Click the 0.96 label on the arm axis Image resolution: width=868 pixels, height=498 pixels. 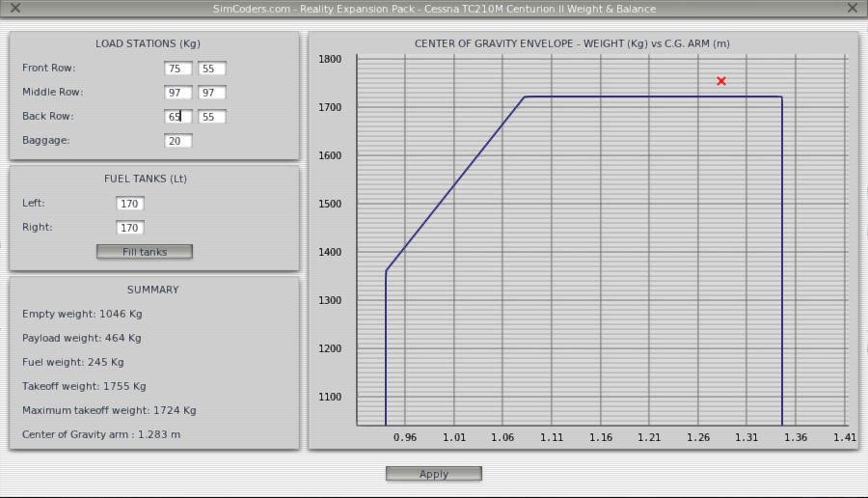click(405, 437)
